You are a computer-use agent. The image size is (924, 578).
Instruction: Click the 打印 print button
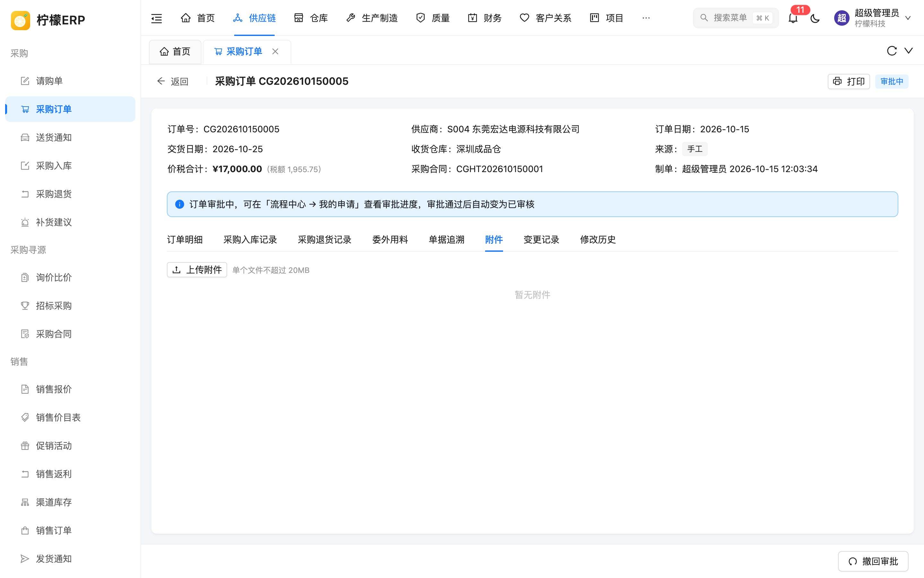848,82
